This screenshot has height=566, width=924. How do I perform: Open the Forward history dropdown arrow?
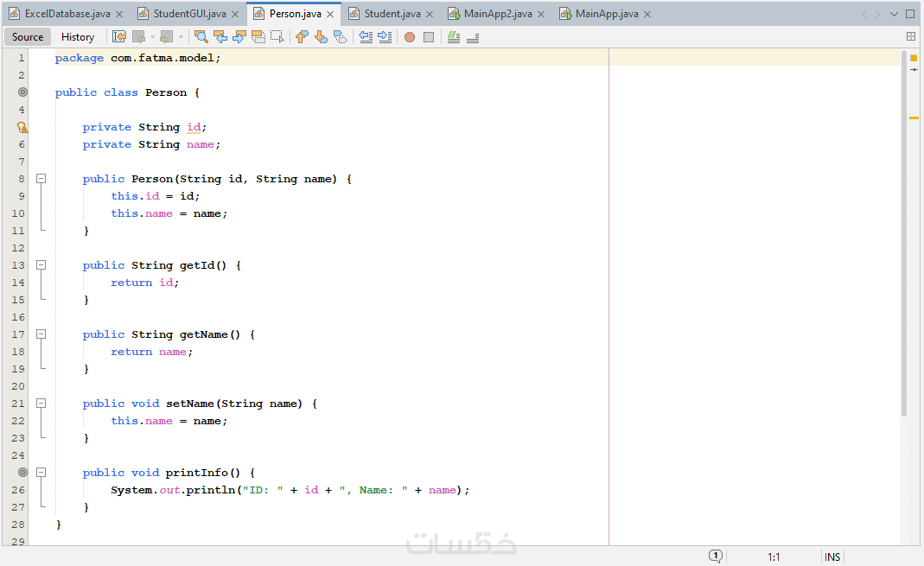click(181, 37)
